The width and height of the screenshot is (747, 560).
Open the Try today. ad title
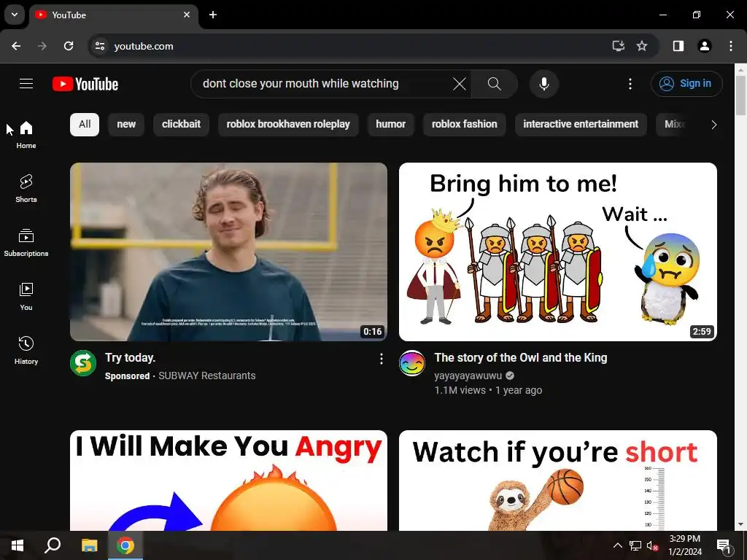point(130,357)
